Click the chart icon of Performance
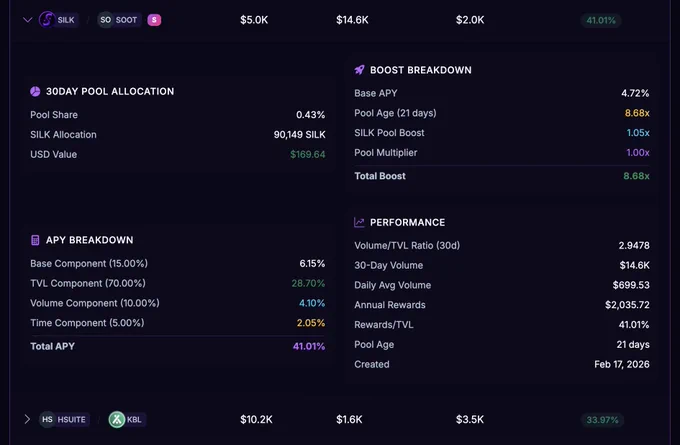680x445 pixels. point(359,222)
